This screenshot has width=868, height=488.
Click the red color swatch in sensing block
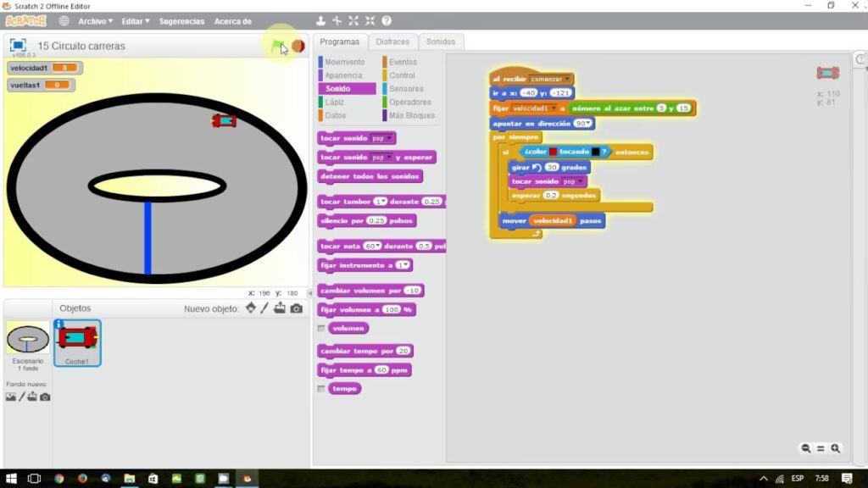click(x=554, y=152)
